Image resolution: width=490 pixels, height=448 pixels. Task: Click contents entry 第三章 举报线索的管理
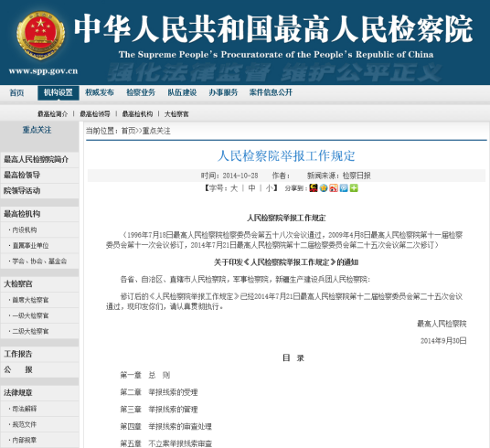[x=159, y=410]
